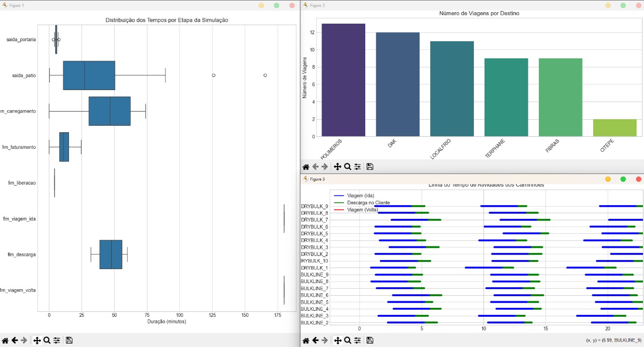This screenshot has width=644, height=347.
Task: Click the forward arrow in Figure 1 toolbar
Action: coord(24,340)
